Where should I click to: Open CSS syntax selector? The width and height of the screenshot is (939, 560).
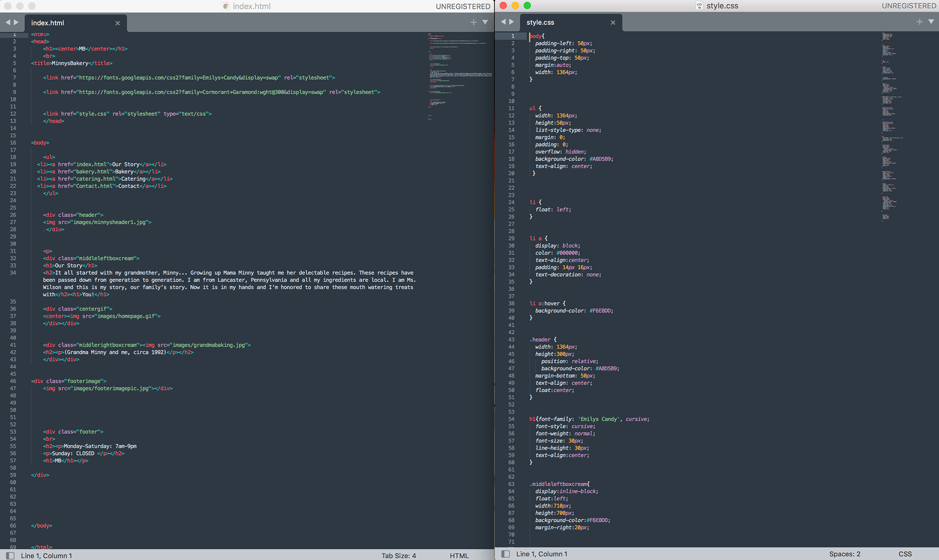(x=905, y=554)
